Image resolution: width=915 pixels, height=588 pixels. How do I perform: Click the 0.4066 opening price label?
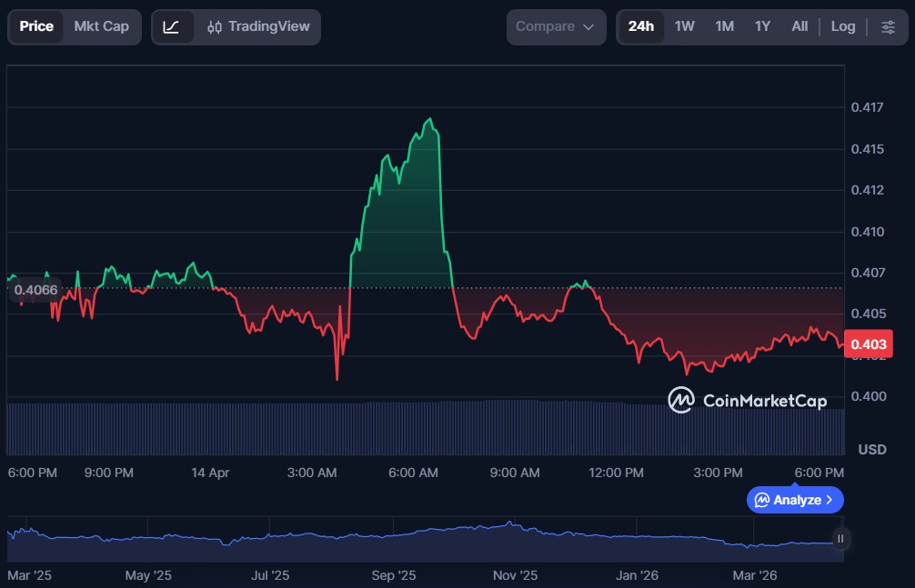tap(35, 290)
